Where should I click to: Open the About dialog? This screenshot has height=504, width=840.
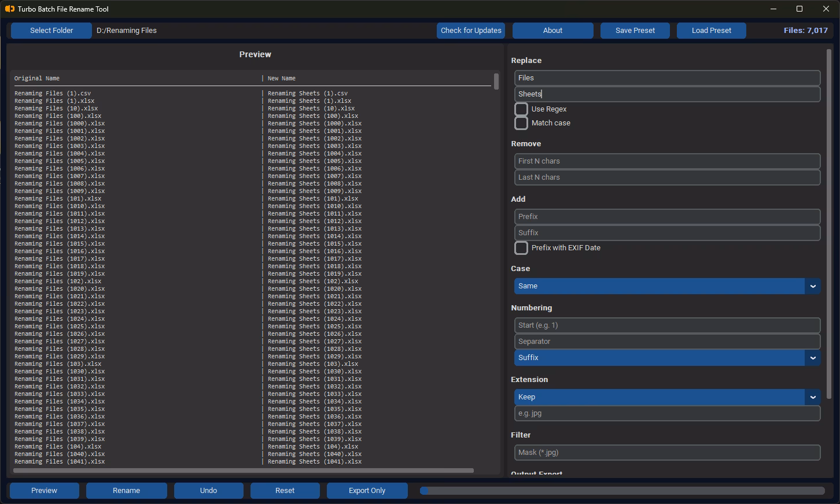pyautogui.click(x=552, y=31)
